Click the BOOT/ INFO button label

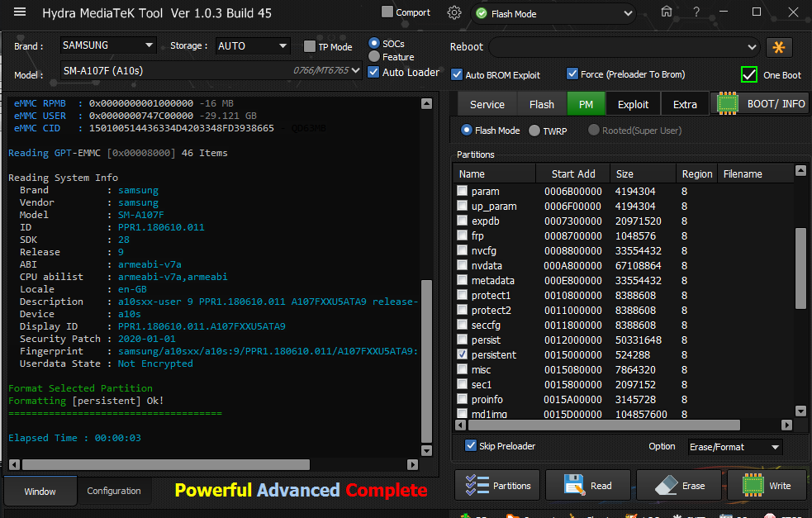[776, 103]
